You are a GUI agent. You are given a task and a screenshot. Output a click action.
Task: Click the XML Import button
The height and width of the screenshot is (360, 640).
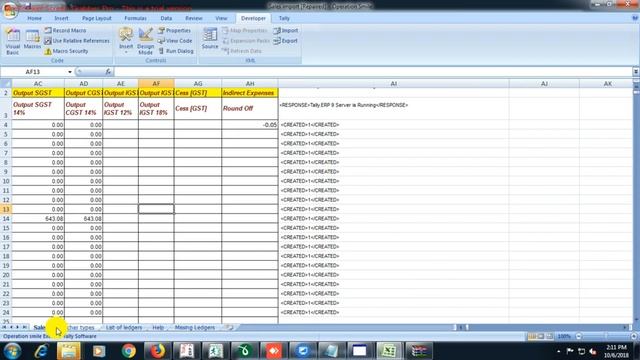(x=286, y=31)
